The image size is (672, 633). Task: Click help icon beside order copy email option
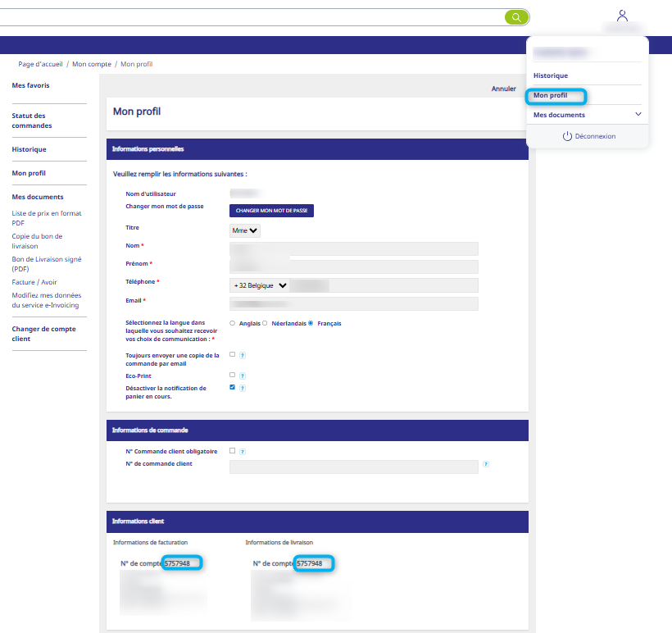coord(243,355)
